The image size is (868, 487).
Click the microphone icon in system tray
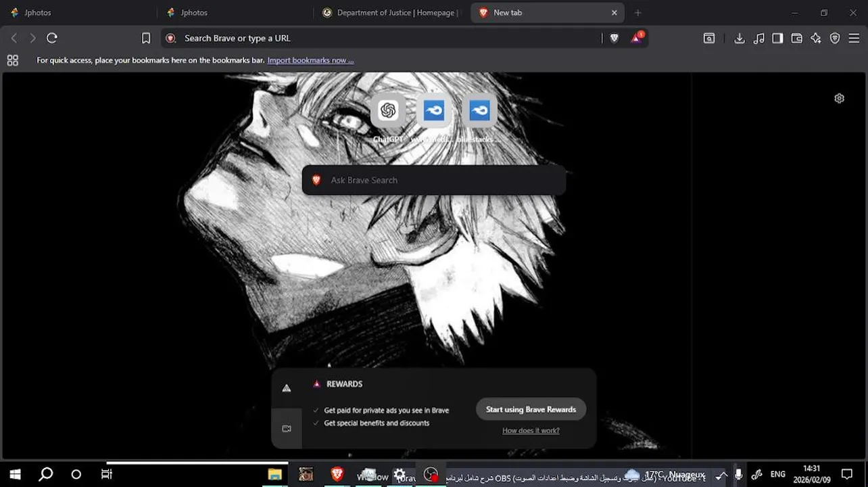point(738,474)
